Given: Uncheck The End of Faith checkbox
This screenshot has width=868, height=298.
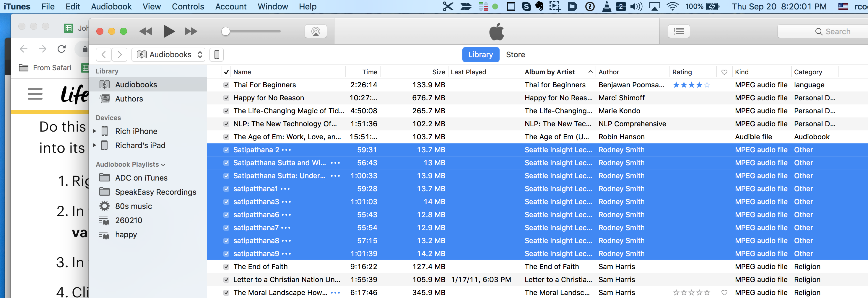Looking at the screenshot, I should pos(226,267).
